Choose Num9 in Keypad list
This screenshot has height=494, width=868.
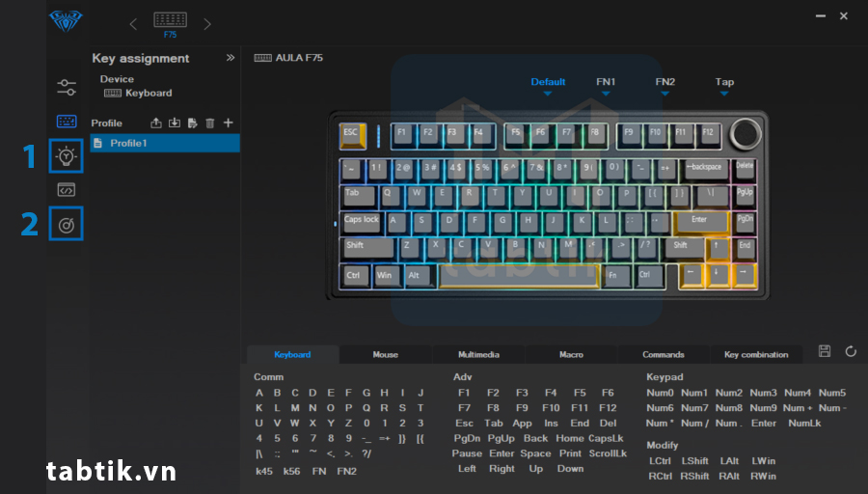[763, 407]
